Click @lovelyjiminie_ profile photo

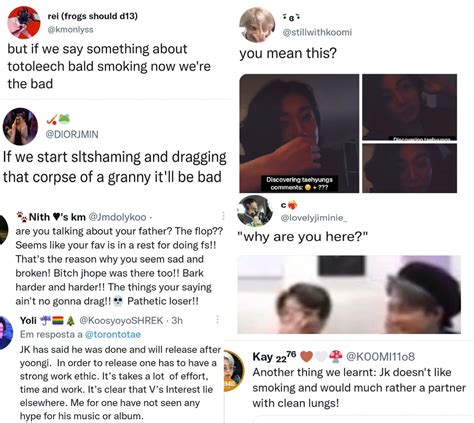[x=255, y=211]
